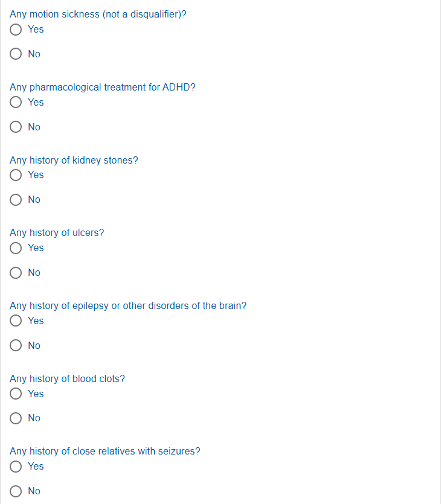The height and width of the screenshot is (504, 441).
Task: Mark No for kidney stones history
Action: (x=16, y=200)
